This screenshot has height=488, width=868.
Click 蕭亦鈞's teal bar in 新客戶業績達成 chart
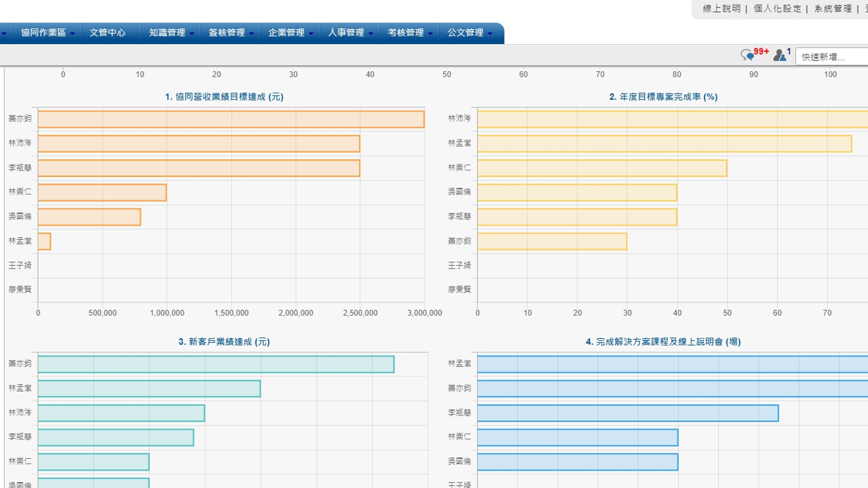216,365
